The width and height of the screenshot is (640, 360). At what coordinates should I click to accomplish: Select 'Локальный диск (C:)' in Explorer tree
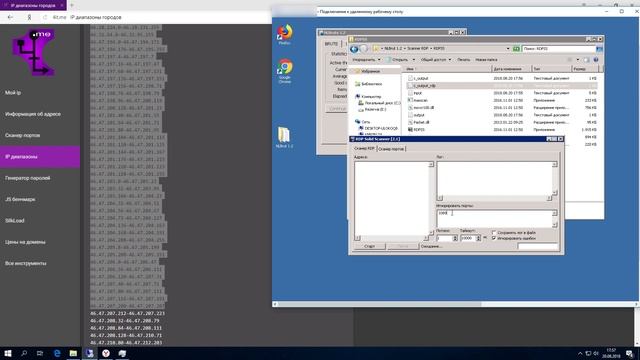pyautogui.click(x=380, y=103)
